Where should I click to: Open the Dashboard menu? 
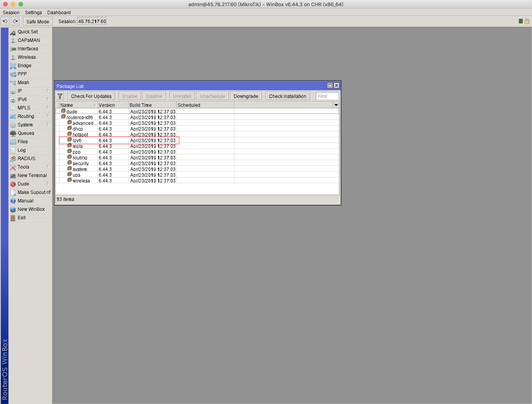(59, 12)
